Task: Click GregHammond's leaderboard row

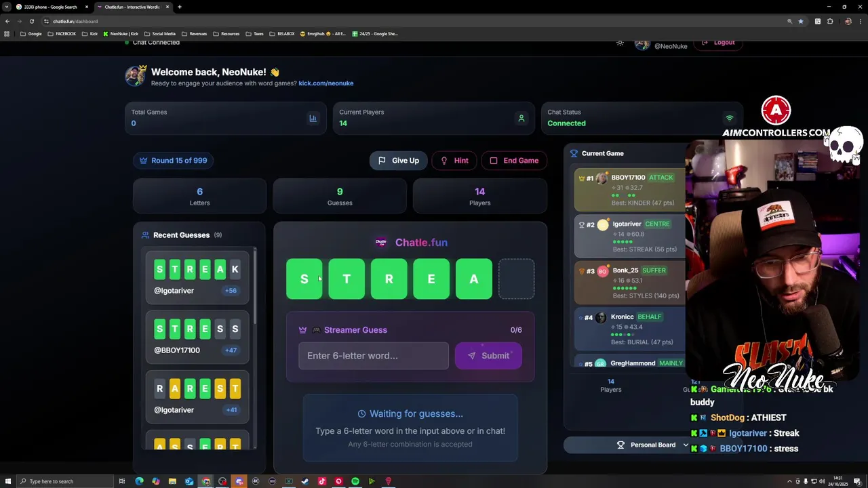Action: click(630, 362)
